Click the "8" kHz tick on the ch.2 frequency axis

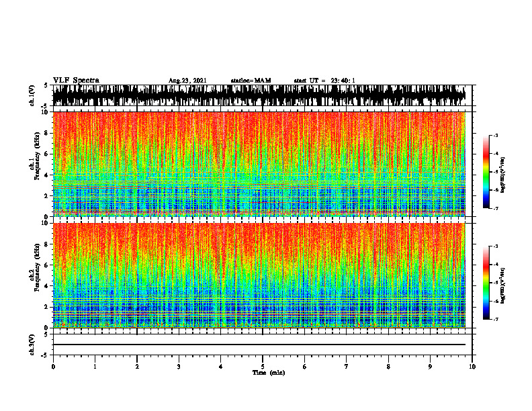tap(47, 244)
